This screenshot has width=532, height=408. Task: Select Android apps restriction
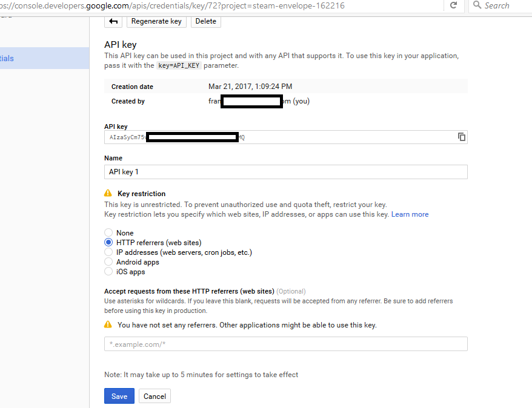(108, 262)
